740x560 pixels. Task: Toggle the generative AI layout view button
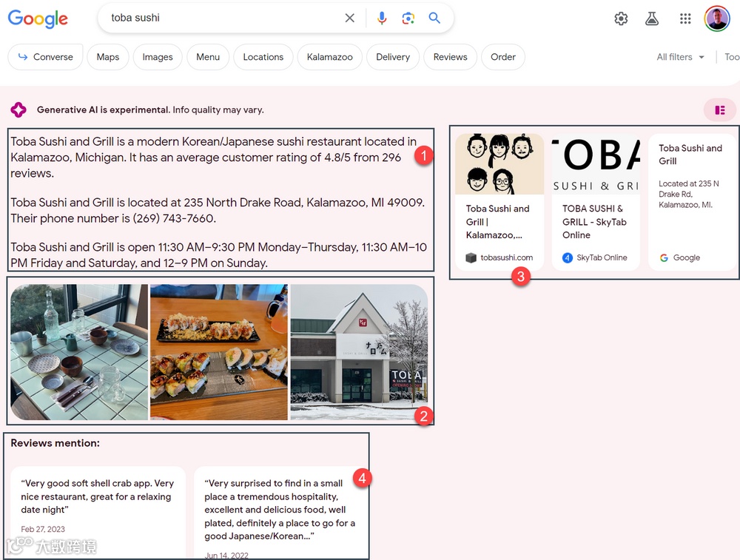[x=720, y=110]
